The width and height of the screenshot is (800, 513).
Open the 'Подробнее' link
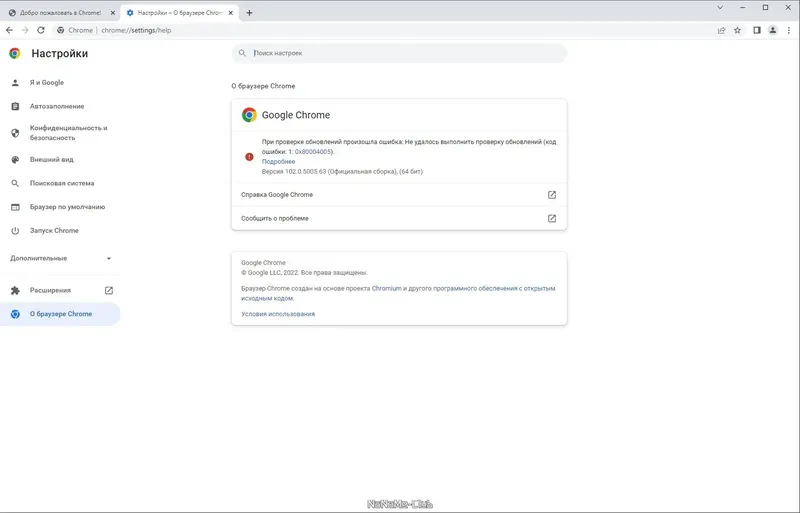pyautogui.click(x=278, y=161)
